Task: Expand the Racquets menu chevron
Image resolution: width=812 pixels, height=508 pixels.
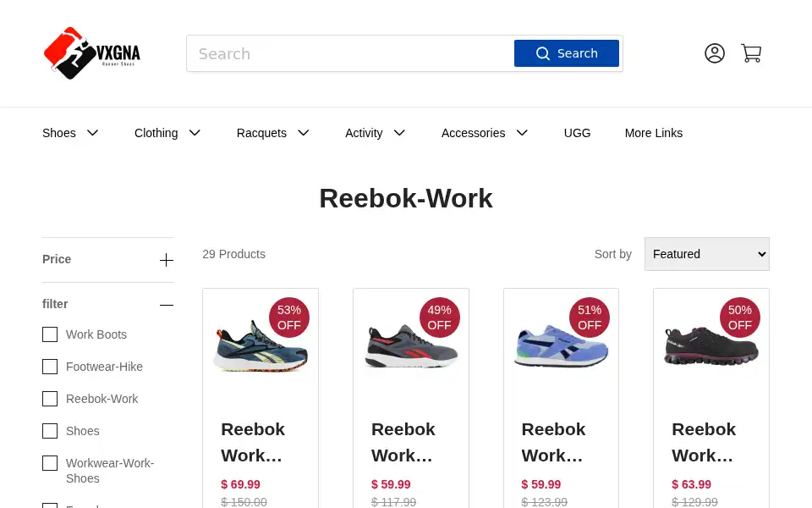Action: point(304,133)
